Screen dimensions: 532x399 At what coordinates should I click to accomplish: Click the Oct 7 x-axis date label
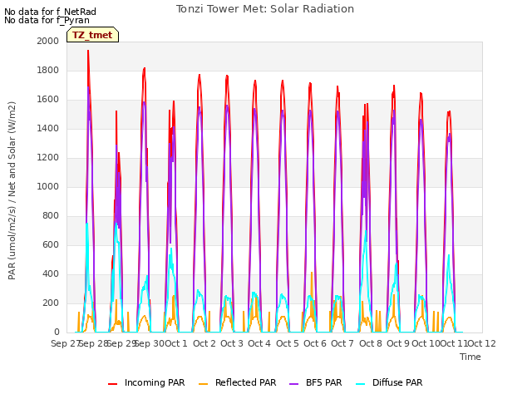pyautogui.click(x=342, y=343)
